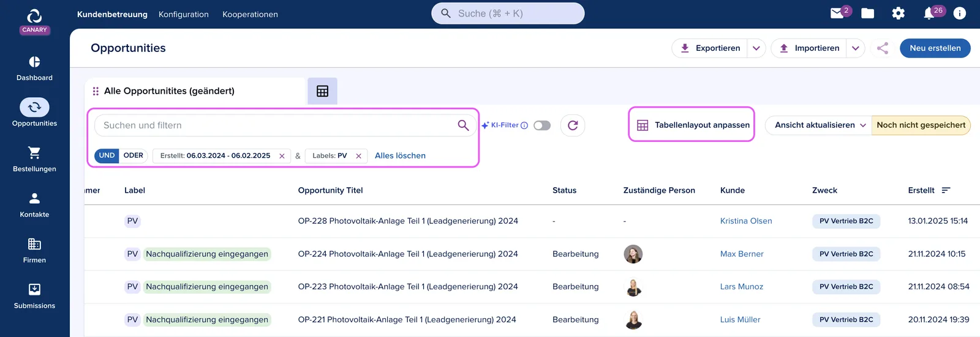Toggle the KI-Filter switch
Image resolution: width=980 pixels, height=337 pixels.
click(542, 125)
